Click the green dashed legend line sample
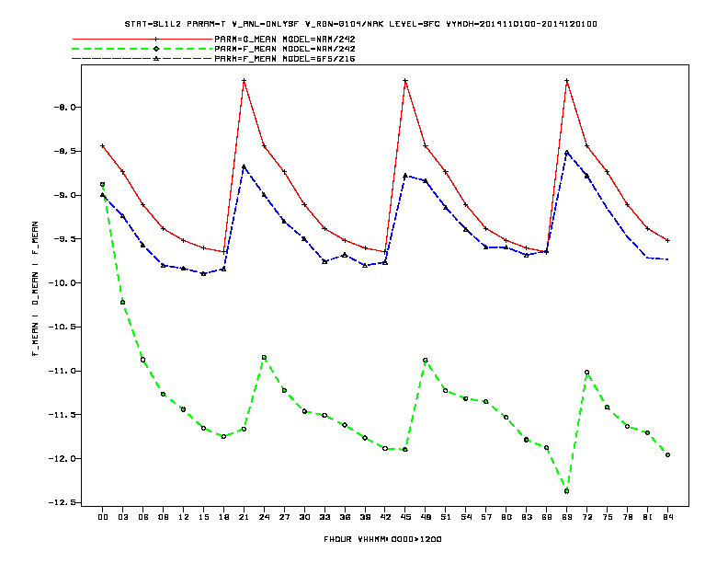This screenshot has height=563, width=728. [x=142, y=49]
